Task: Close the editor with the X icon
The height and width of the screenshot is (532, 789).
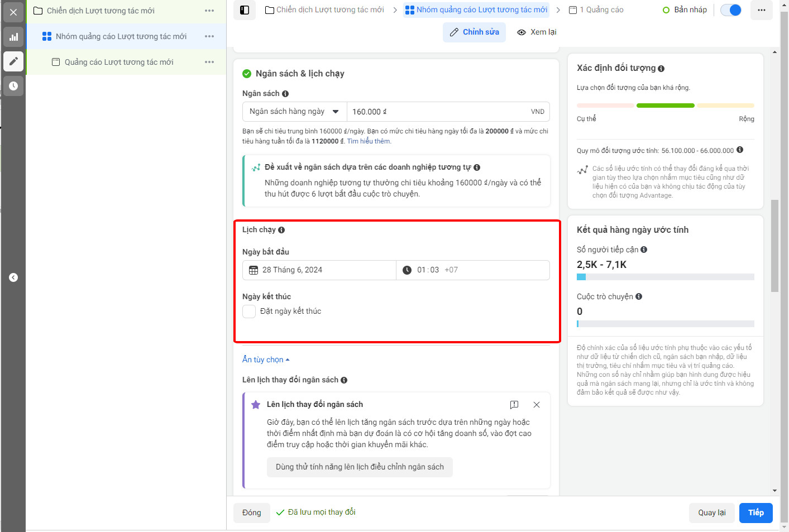Action: pos(13,12)
